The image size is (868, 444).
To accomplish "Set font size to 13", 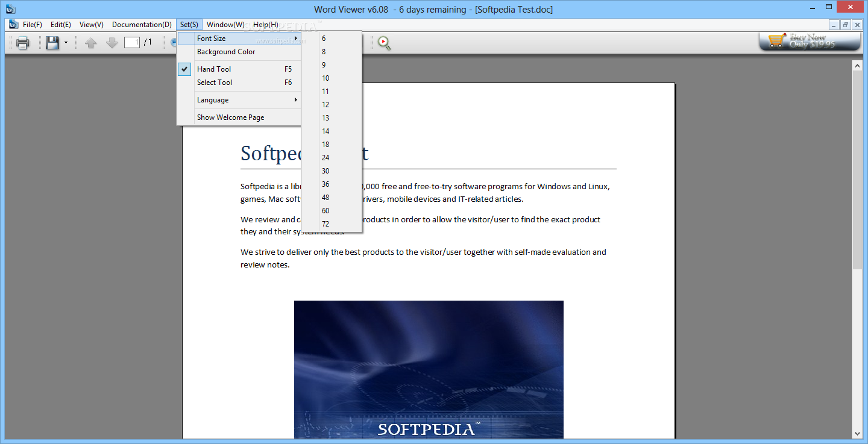I will click(332, 118).
